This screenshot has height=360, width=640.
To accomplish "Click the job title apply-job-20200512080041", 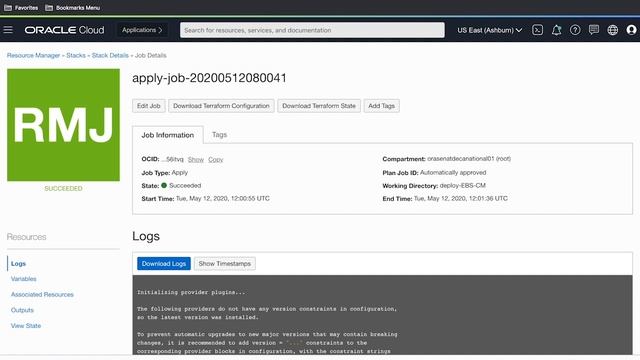I will tap(209, 78).
